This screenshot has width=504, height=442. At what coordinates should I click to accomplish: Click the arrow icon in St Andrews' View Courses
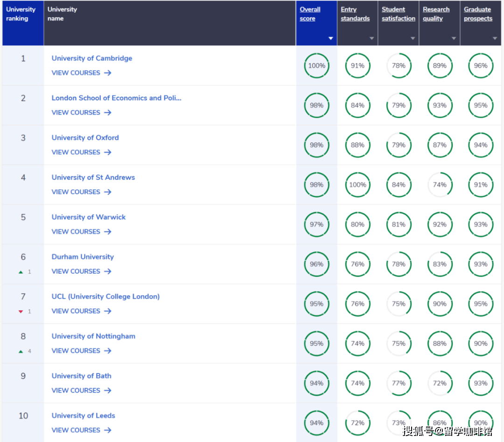108,192
